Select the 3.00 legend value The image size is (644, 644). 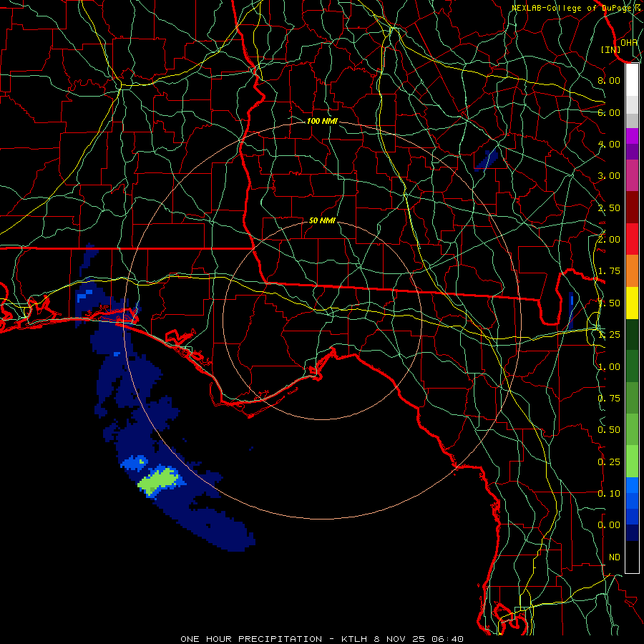click(609, 176)
